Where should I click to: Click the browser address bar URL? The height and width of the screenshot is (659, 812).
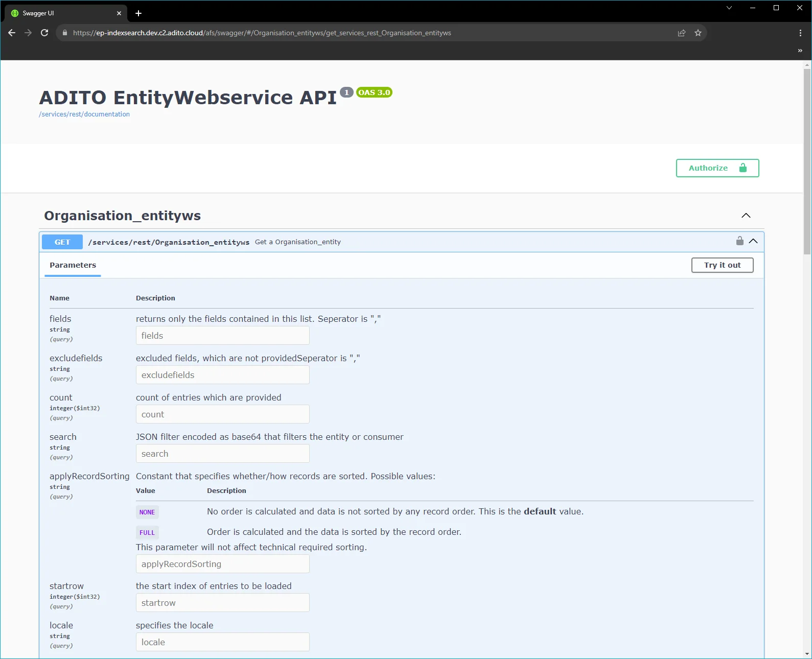(x=262, y=33)
